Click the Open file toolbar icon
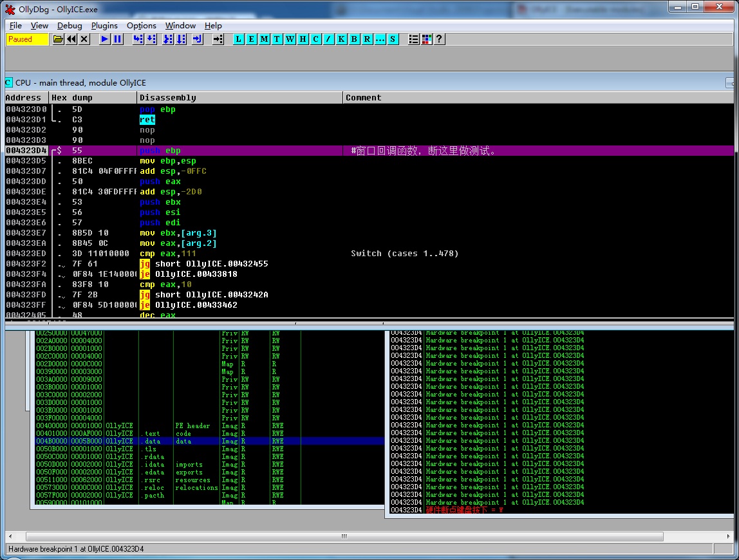This screenshot has height=560, width=739. 58,39
